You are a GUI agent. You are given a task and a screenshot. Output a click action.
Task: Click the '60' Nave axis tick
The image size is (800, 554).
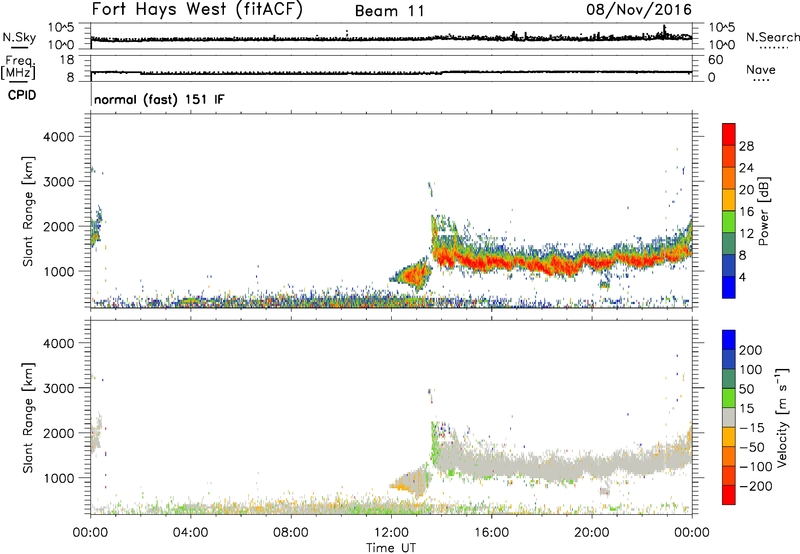tap(715, 60)
